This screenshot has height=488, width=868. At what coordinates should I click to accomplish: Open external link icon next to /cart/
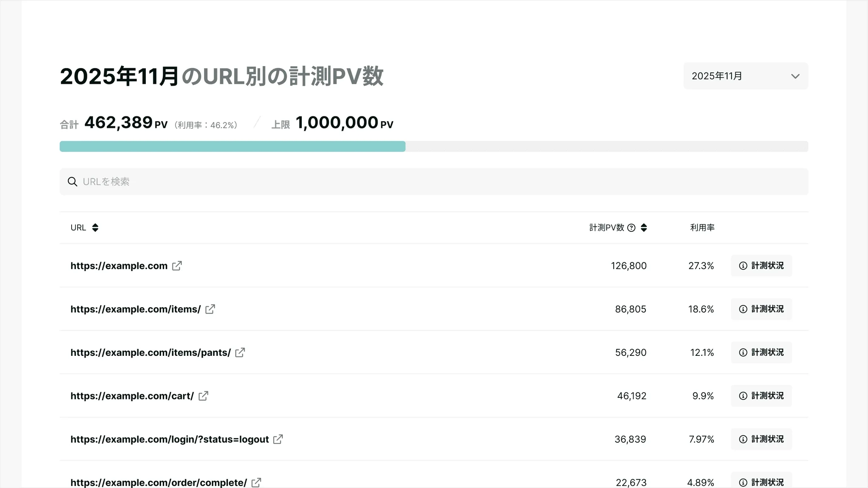203,396
